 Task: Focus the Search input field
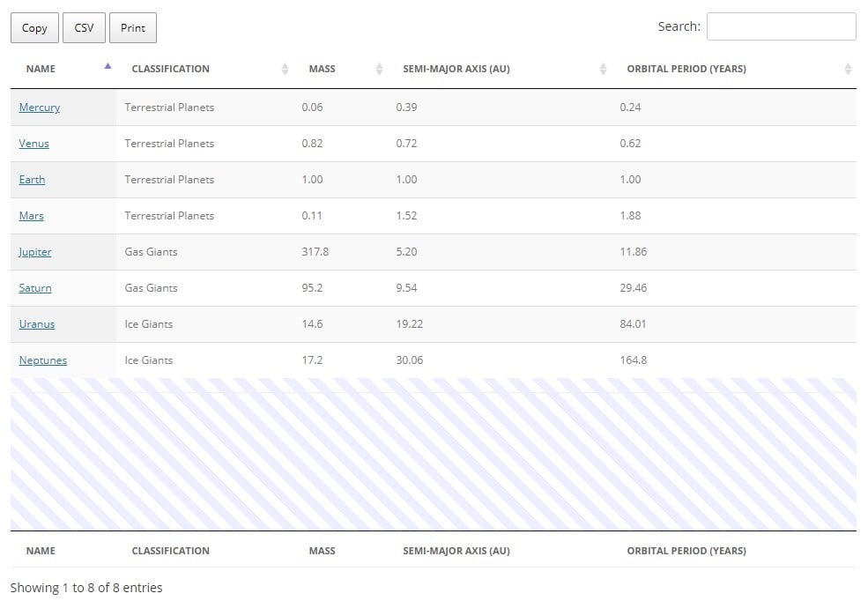pyautogui.click(x=781, y=26)
